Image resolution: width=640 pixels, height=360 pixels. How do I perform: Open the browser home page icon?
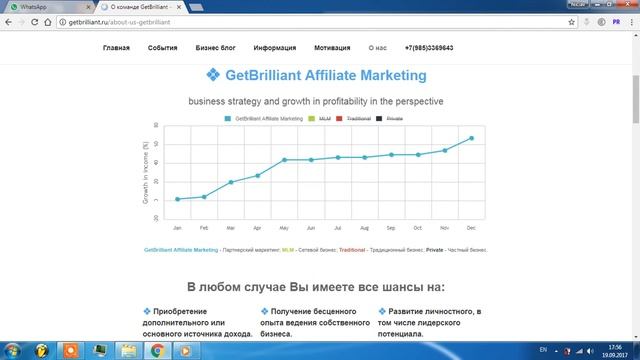(x=48, y=22)
